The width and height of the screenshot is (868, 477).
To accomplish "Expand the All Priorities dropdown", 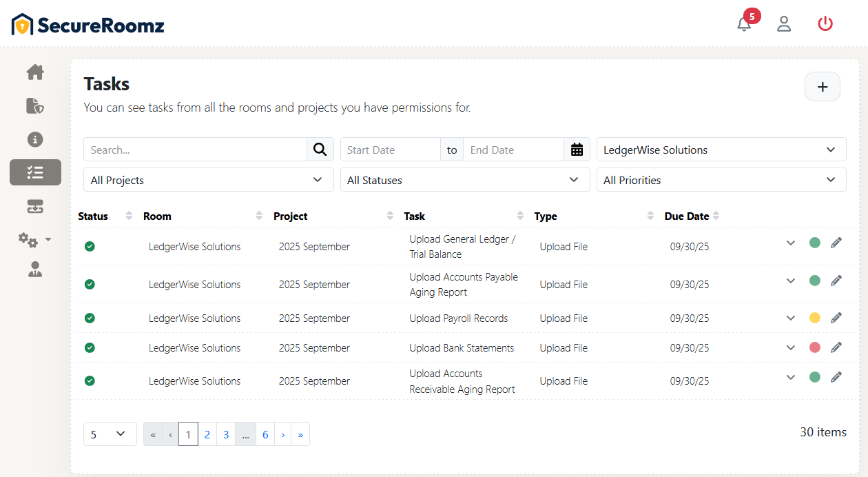I will coord(721,180).
